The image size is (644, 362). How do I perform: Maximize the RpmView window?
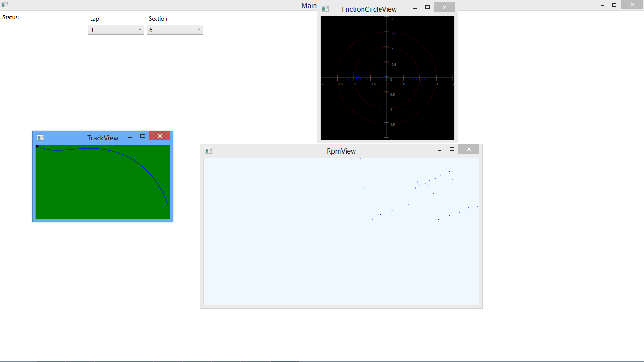click(x=452, y=149)
